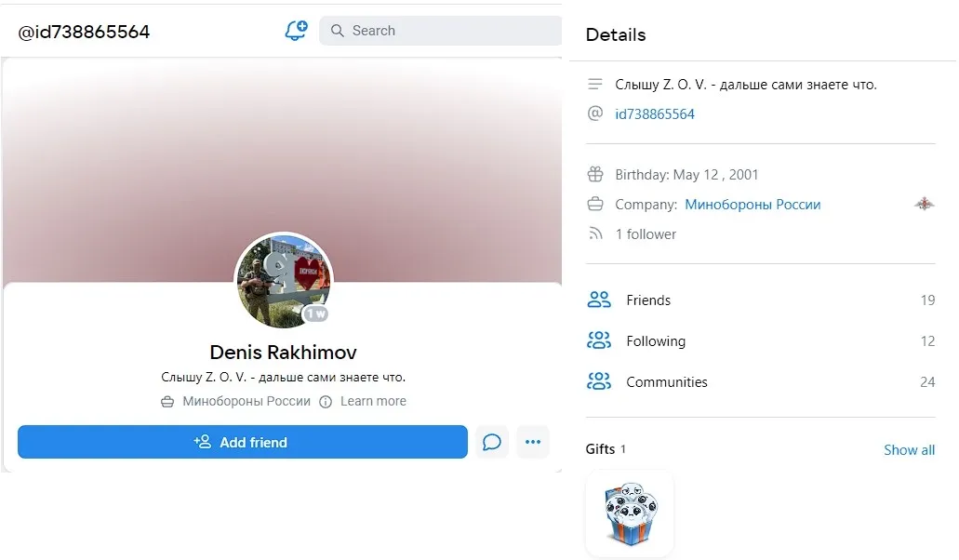This screenshot has width=959, height=560.
Task: Open the Following list
Action: pyautogui.click(x=656, y=341)
